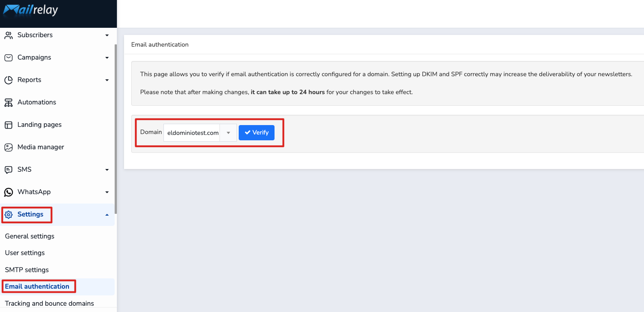
Task: Expand the Campaigns submenu arrow
Action: point(107,58)
